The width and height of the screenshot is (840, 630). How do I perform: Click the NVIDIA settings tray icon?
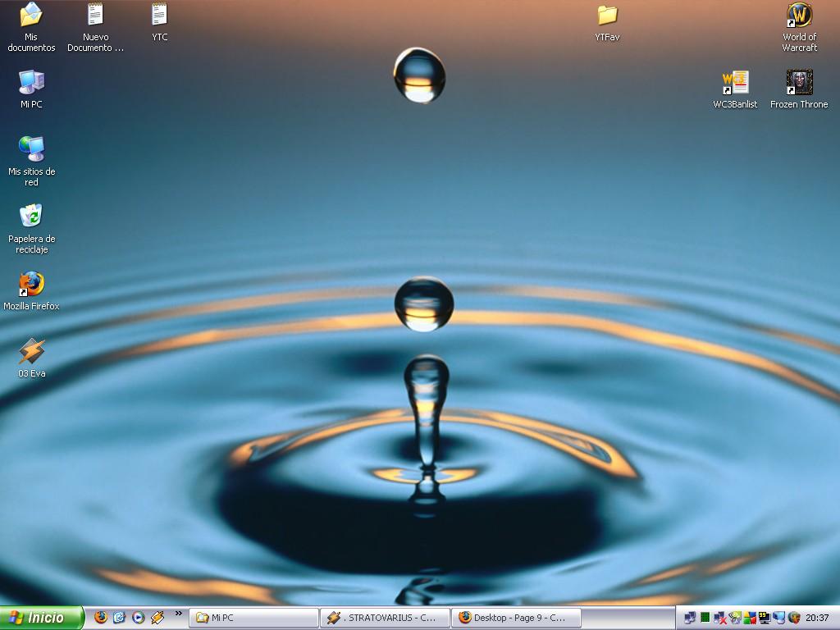(735, 618)
